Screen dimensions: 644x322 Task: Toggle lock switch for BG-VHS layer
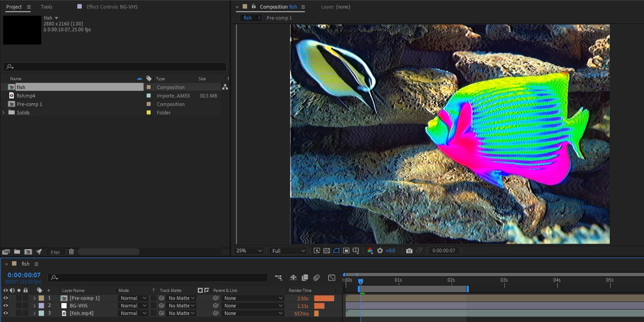(25, 306)
